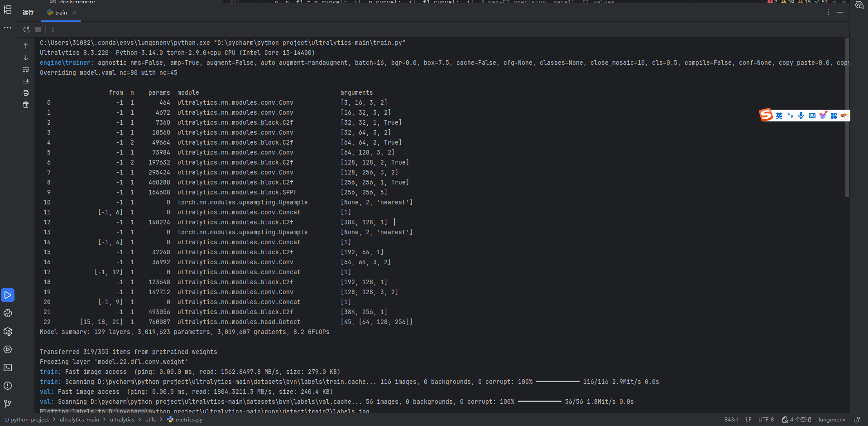Click 'Transferred 319/355 items' line
Viewport: 868px width, 426px height.
(x=129, y=352)
